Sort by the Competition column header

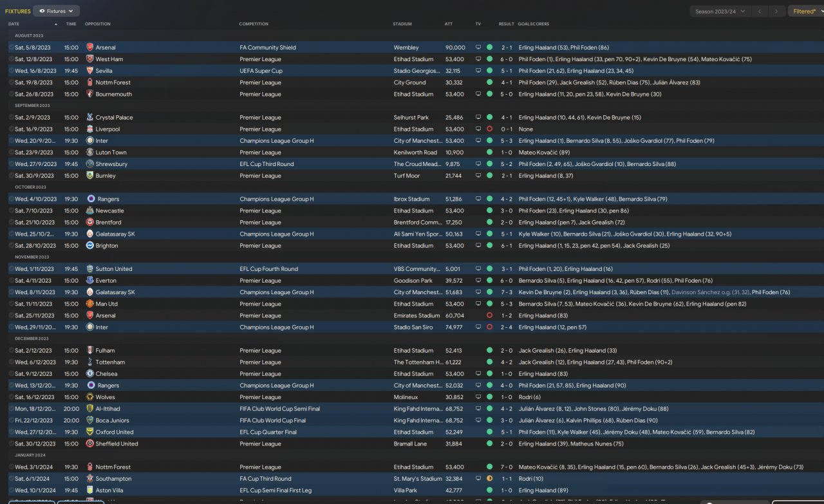pyautogui.click(x=254, y=24)
